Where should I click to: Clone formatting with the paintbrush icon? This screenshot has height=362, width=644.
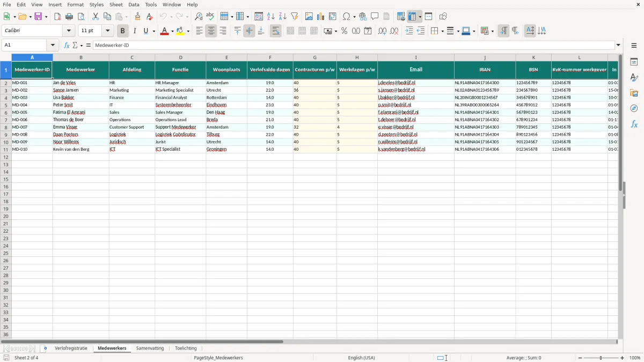137,17
